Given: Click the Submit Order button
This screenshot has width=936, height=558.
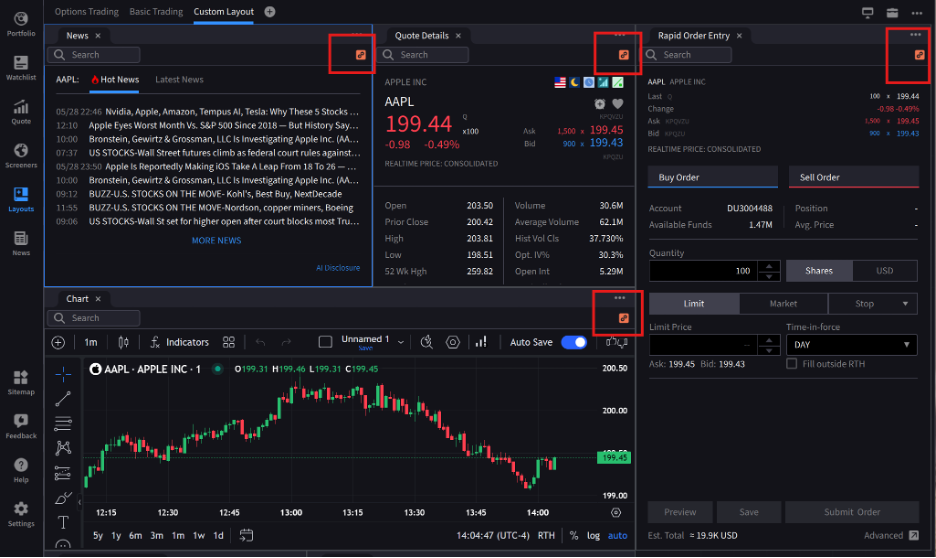Looking at the screenshot, I should (852, 512).
